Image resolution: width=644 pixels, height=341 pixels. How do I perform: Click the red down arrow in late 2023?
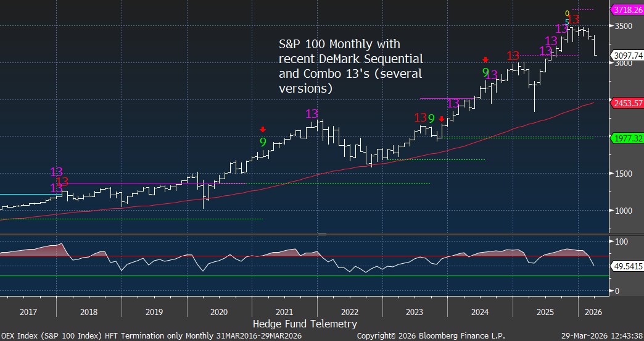click(442, 118)
